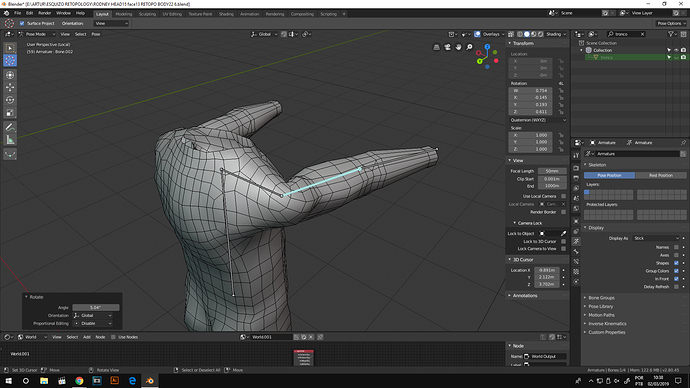Click eyedropper beside Lock to Object
The height and width of the screenshot is (388, 690).
pos(563,234)
